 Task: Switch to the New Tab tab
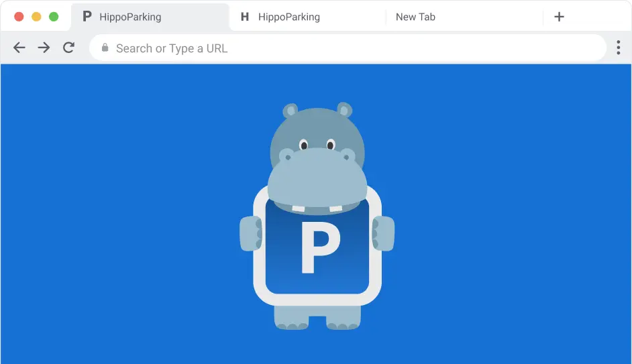[x=464, y=17]
